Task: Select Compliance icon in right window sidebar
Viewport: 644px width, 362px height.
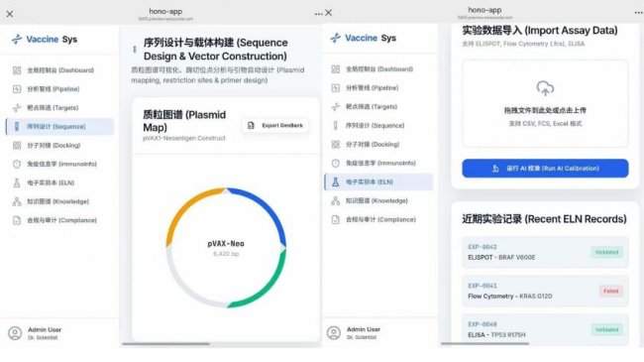Action: (x=336, y=219)
